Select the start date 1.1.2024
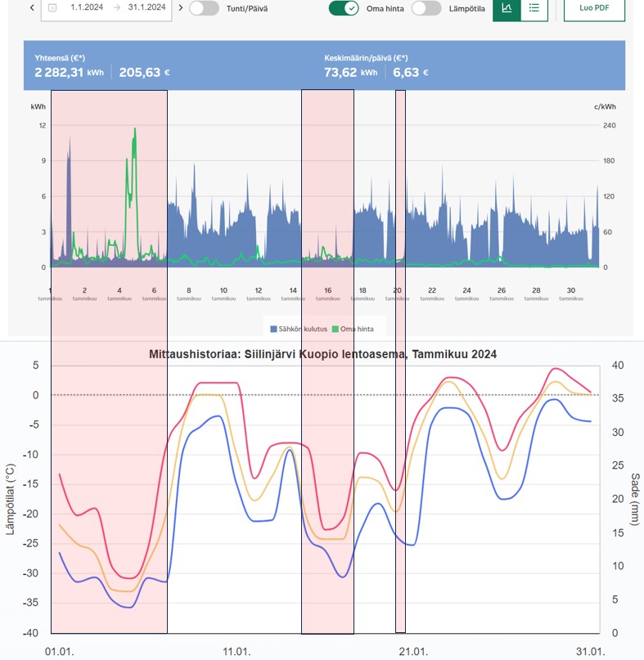This screenshot has height=660, width=644. pyautogui.click(x=87, y=7)
